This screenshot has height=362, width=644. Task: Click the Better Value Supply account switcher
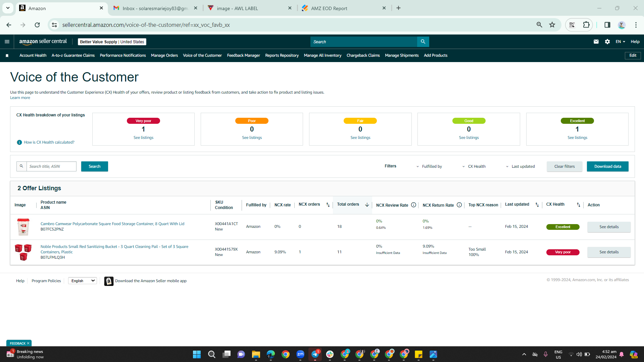click(x=112, y=42)
